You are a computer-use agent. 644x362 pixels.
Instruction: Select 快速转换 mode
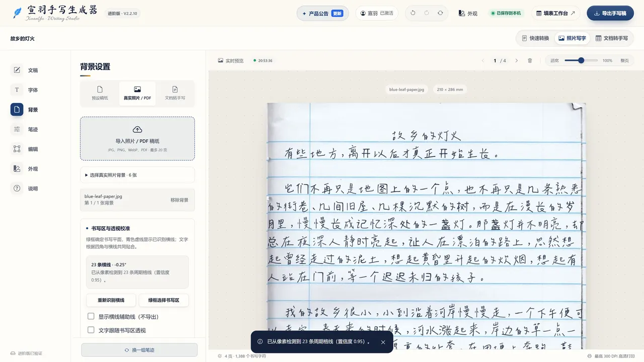(535, 38)
